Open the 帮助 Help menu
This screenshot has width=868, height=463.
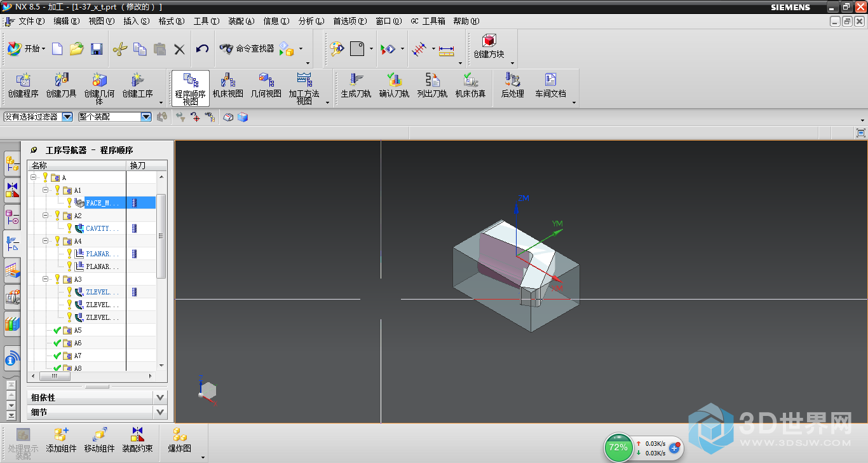click(x=465, y=21)
